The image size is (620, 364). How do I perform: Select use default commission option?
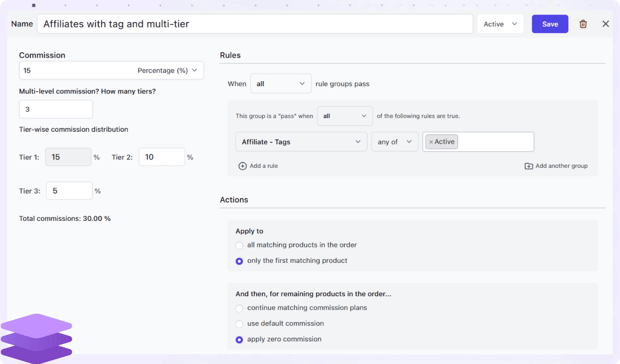pyautogui.click(x=239, y=324)
